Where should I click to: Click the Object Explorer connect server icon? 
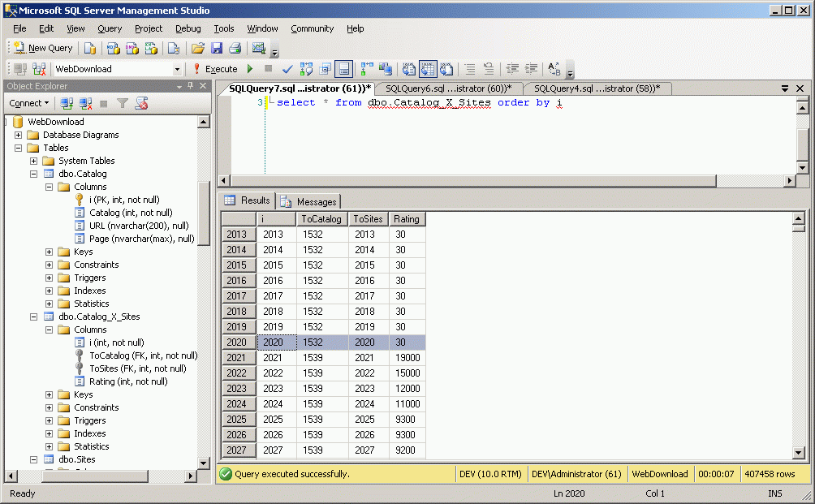click(67, 103)
